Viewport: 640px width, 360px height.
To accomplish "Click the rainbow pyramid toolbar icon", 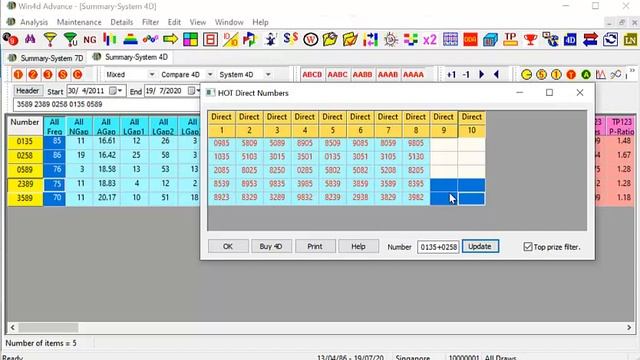I will tap(130, 40).
